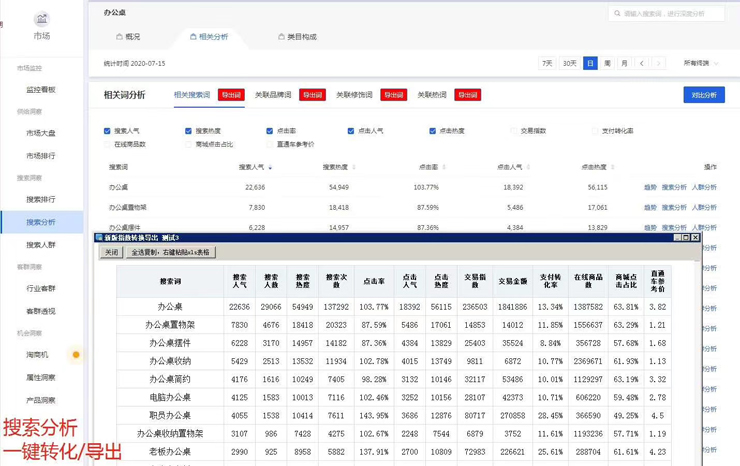Viewport: 740px width, 466px height.
Task: Open 趋势 link for the 办公桌 row
Action: tap(650, 187)
